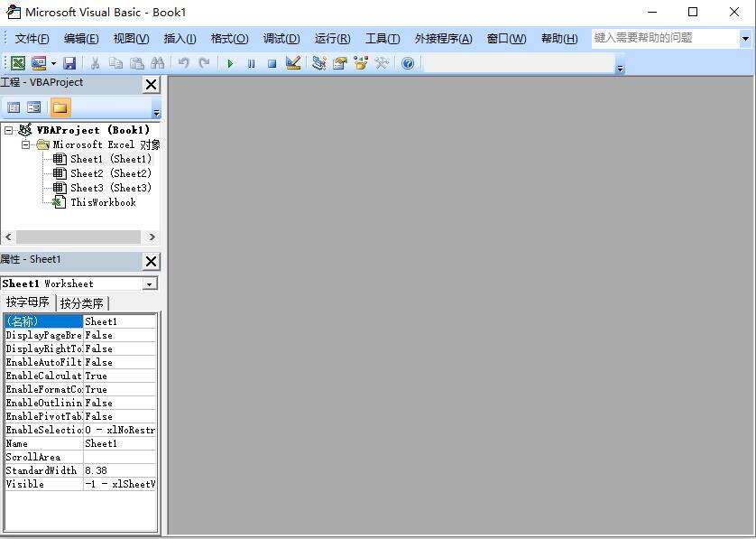Select EnableSelection property value xlNoRestrictions

click(x=120, y=430)
